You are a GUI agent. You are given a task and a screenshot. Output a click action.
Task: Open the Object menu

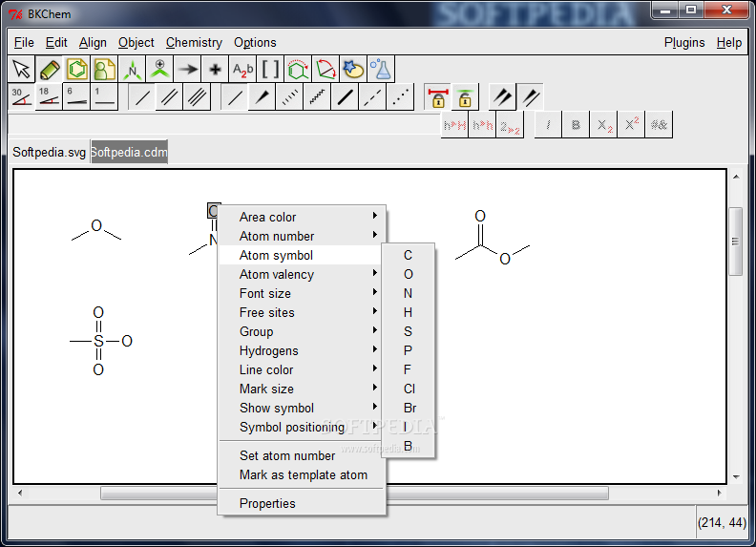[x=136, y=42]
